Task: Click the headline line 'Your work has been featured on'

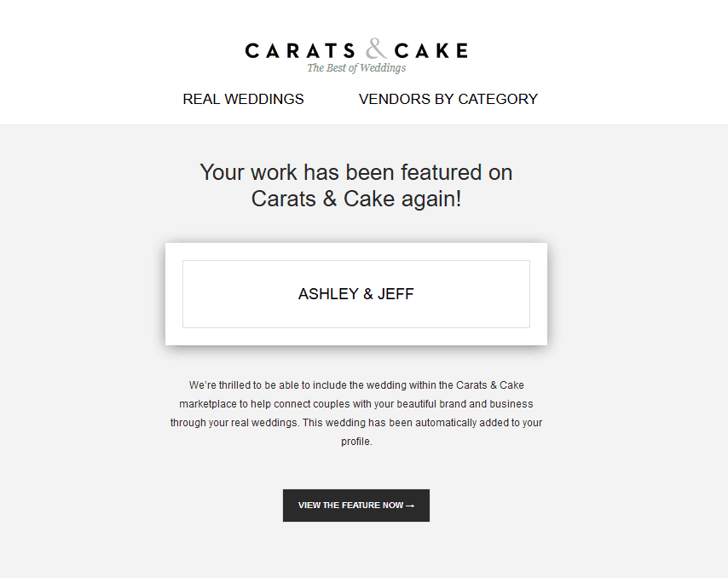Action: tap(356, 172)
